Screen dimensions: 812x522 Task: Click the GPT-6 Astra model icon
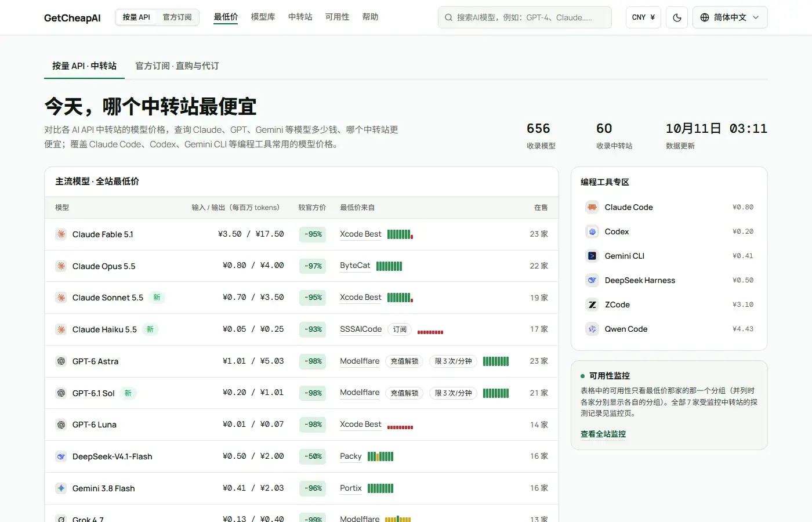click(61, 361)
